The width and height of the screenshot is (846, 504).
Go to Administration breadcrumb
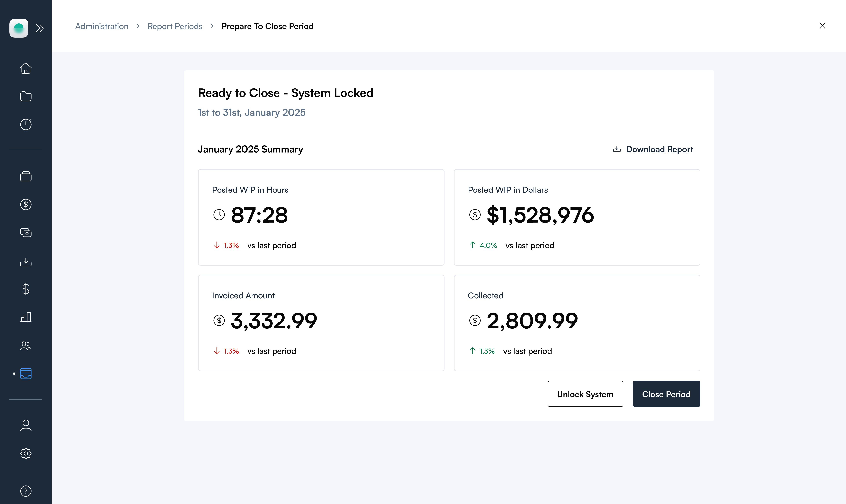point(102,26)
